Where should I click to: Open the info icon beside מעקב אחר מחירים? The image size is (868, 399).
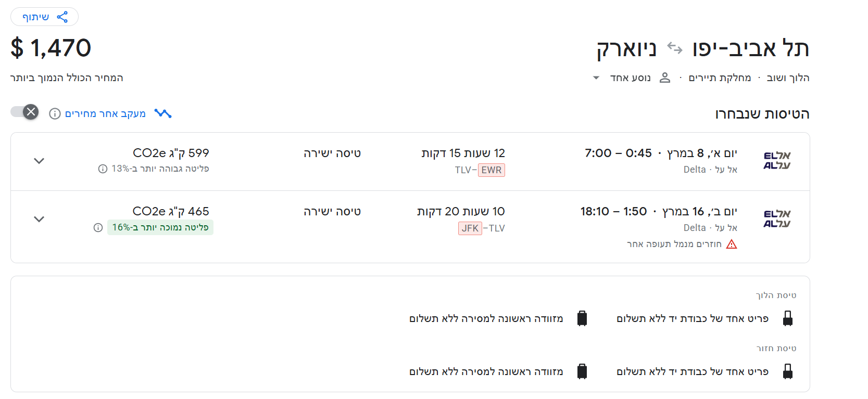point(55,113)
